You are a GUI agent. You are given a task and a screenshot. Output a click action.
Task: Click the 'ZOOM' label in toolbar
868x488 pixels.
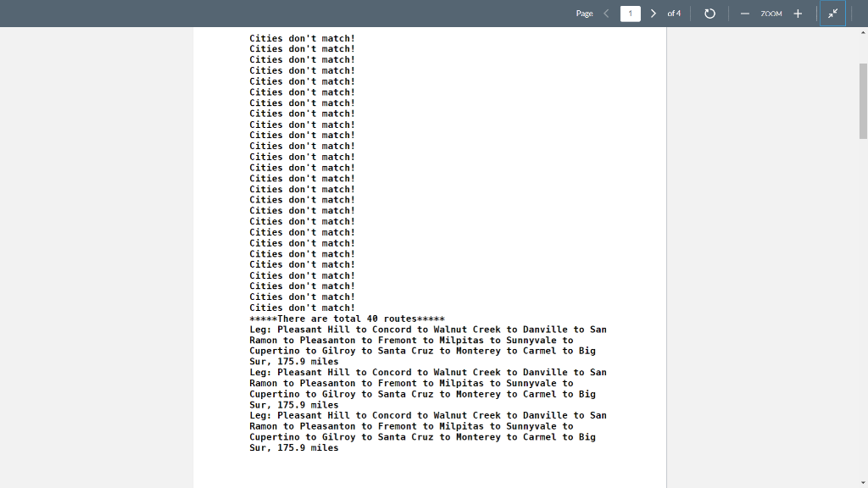(771, 14)
